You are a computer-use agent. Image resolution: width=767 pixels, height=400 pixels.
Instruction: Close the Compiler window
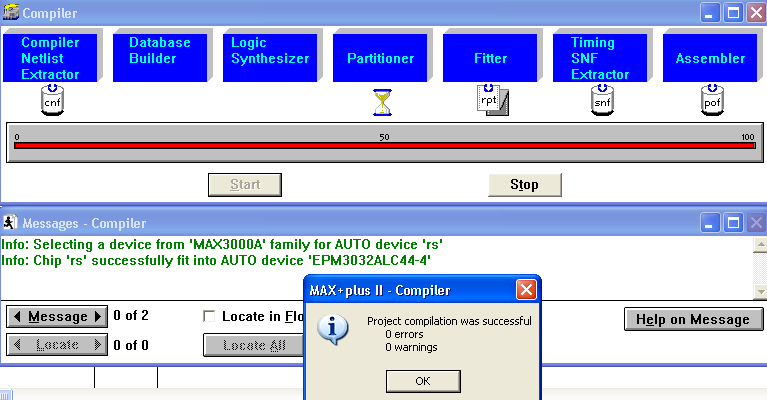(756, 13)
